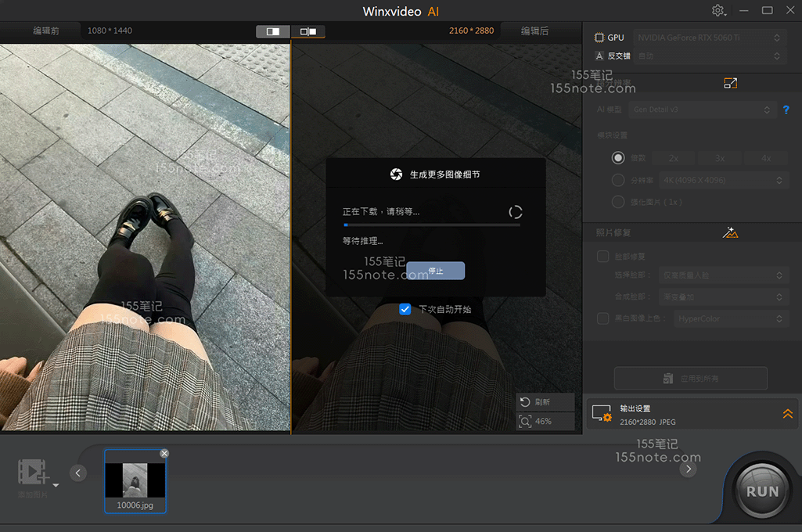Screen dimensions: 802x532
Task: Click the photo restoration magic wand icon
Action: [x=731, y=232]
